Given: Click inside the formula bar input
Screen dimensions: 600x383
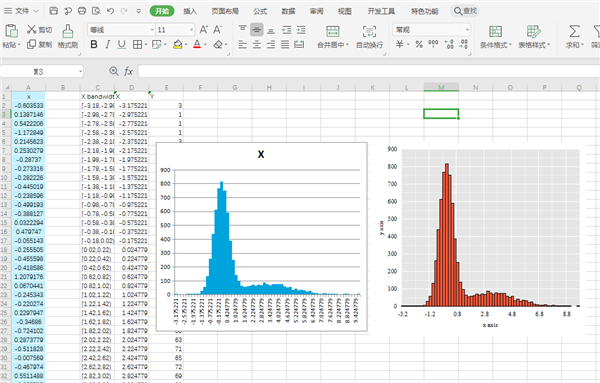Looking at the screenshot, I should 368,71.
